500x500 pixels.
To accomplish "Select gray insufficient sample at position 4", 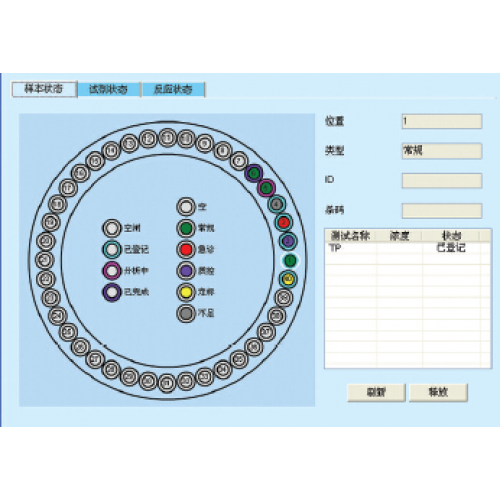I will [276, 204].
